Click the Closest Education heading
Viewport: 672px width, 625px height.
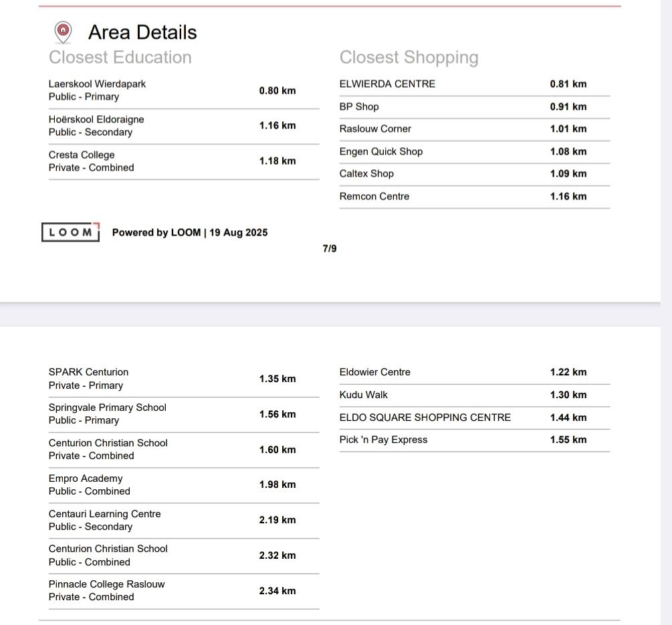tap(120, 57)
